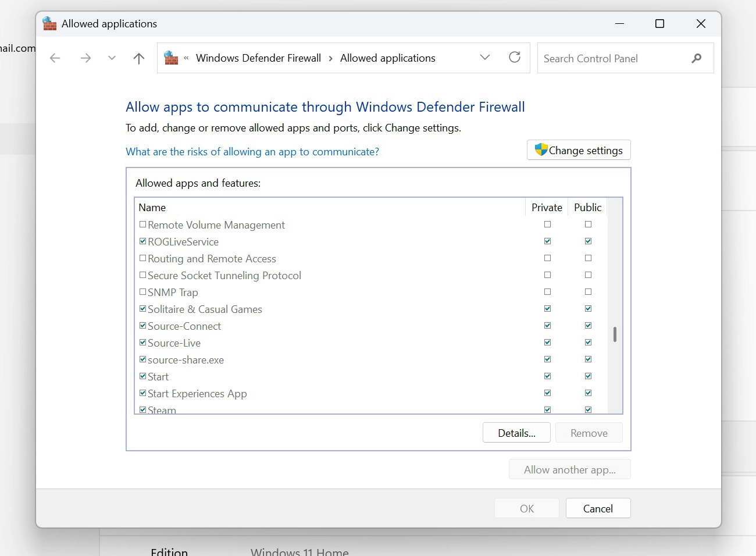Uncheck the Source-Connect app checkbox
Screen dimensions: 756x556
click(142, 326)
